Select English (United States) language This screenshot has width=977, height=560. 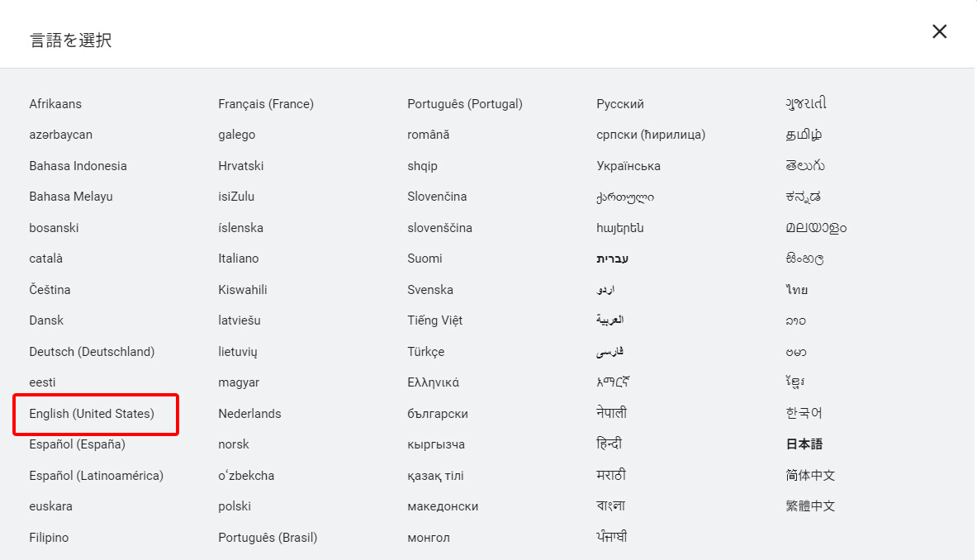tap(92, 414)
